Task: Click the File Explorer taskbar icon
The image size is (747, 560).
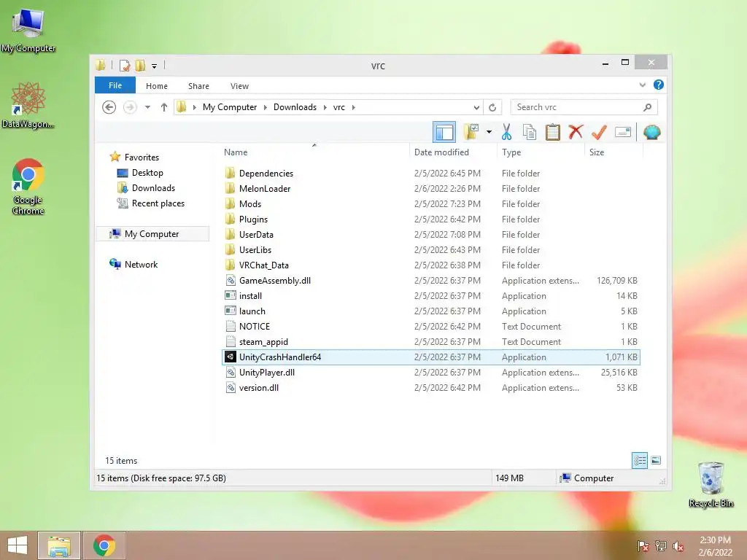Action: point(59,545)
